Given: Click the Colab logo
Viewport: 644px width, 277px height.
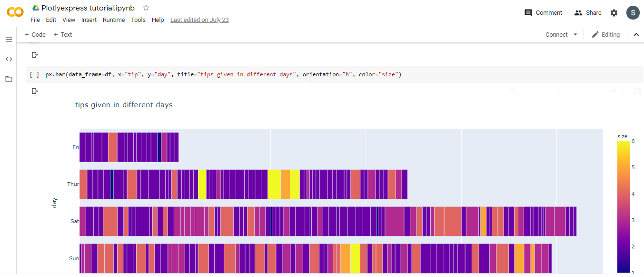Looking at the screenshot, I should [x=15, y=12].
